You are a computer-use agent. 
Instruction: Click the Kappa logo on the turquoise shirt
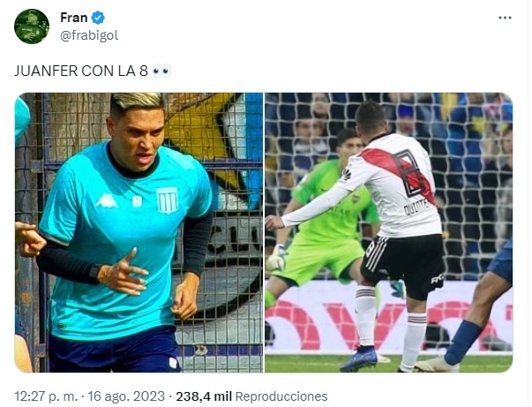pyautogui.click(x=106, y=200)
